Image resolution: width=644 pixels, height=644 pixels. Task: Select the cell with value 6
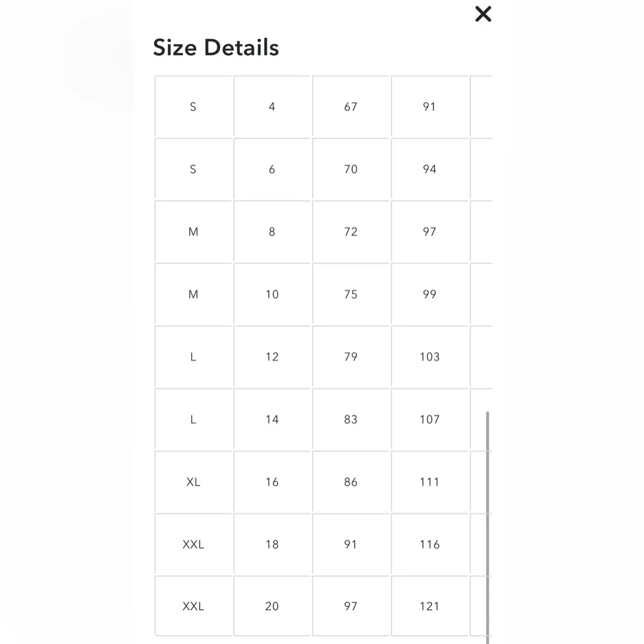point(272,169)
